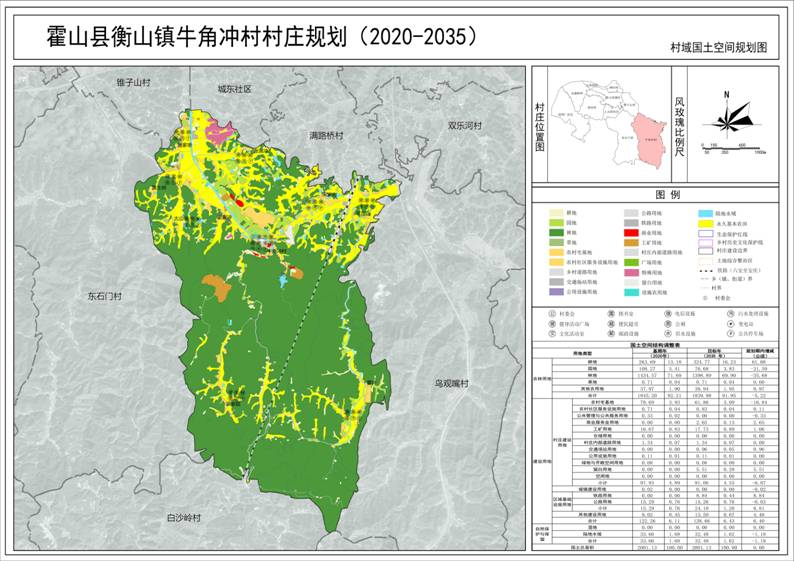Select the dark green 林地 legend swatch
Viewport: 794px width, 561px height.
click(556, 230)
